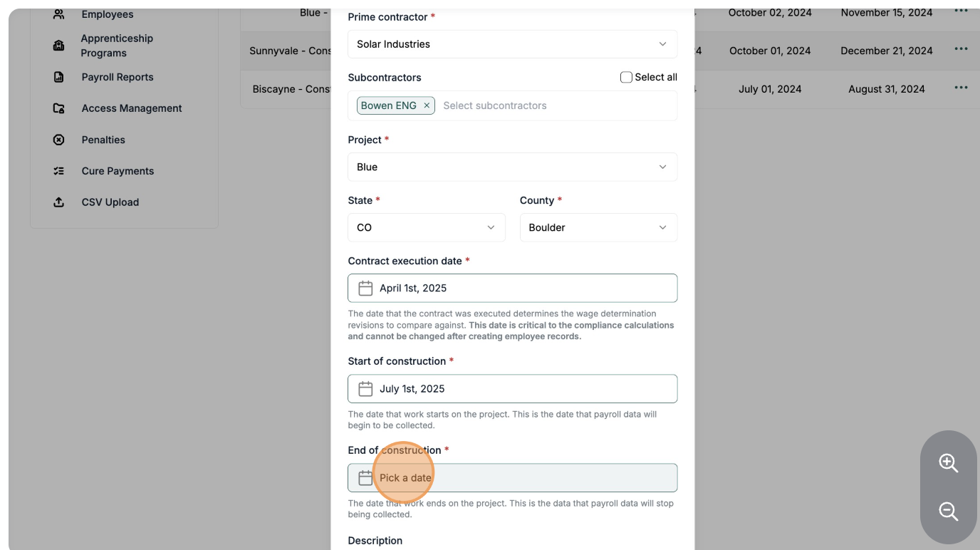The width and height of the screenshot is (980, 550).
Task: Open the Start of construction date picker
Action: pyautogui.click(x=512, y=389)
